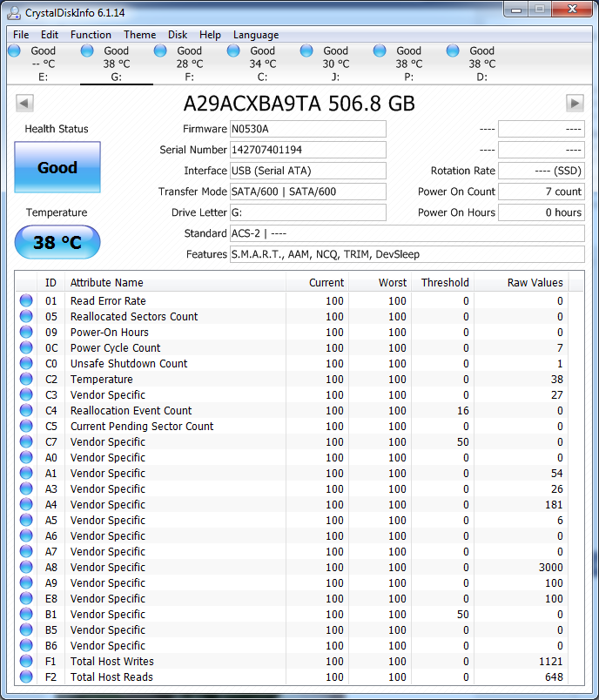Select the C: drive status orb
The height and width of the screenshot is (700, 599).
tap(233, 50)
